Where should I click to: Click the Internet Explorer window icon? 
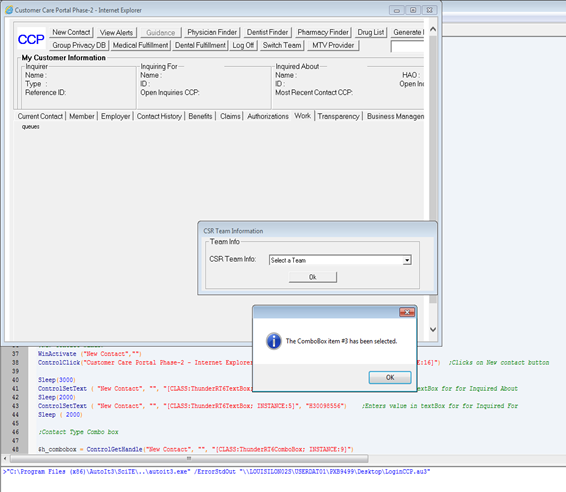[9, 10]
